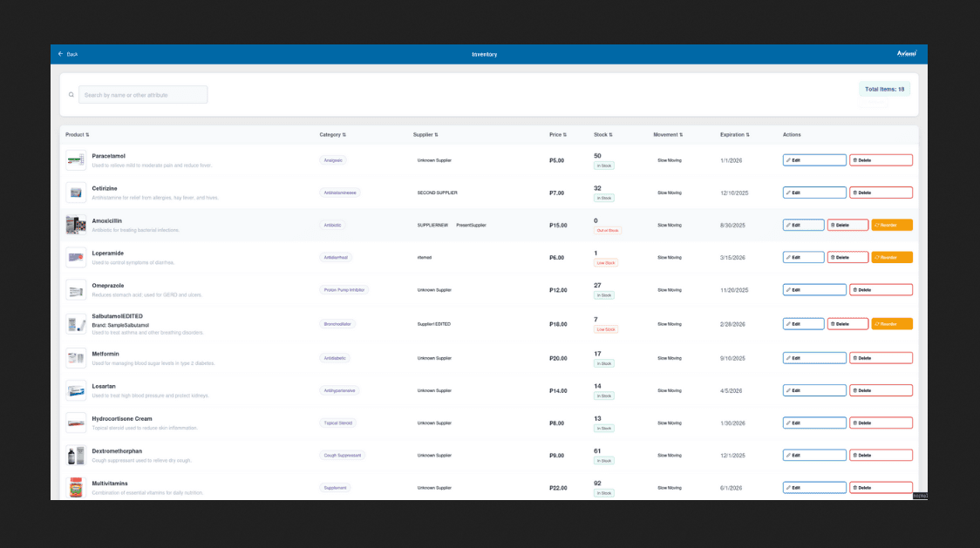Sort table by Product column
980x548 pixels.
click(78, 135)
